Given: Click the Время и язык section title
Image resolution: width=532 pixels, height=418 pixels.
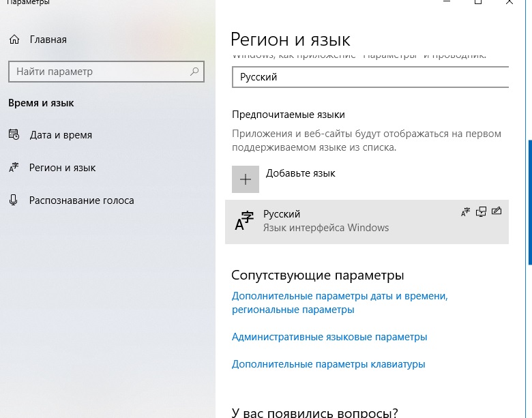Looking at the screenshot, I should [41, 103].
